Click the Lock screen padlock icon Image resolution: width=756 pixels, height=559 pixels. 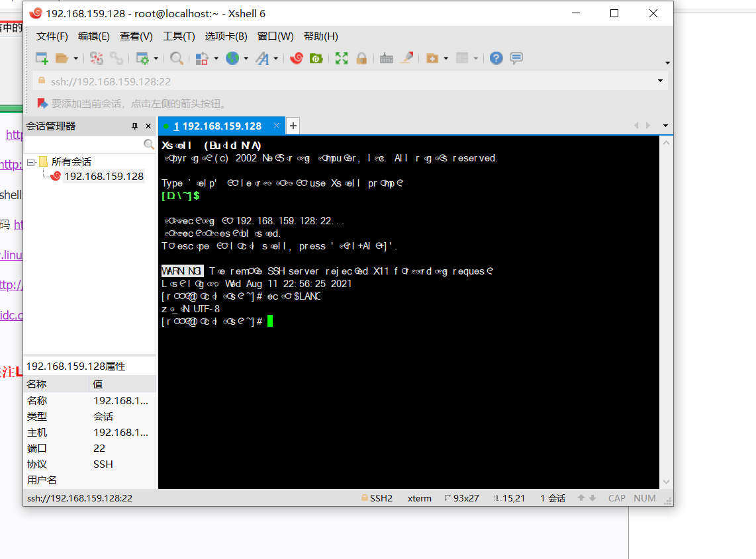[361, 58]
